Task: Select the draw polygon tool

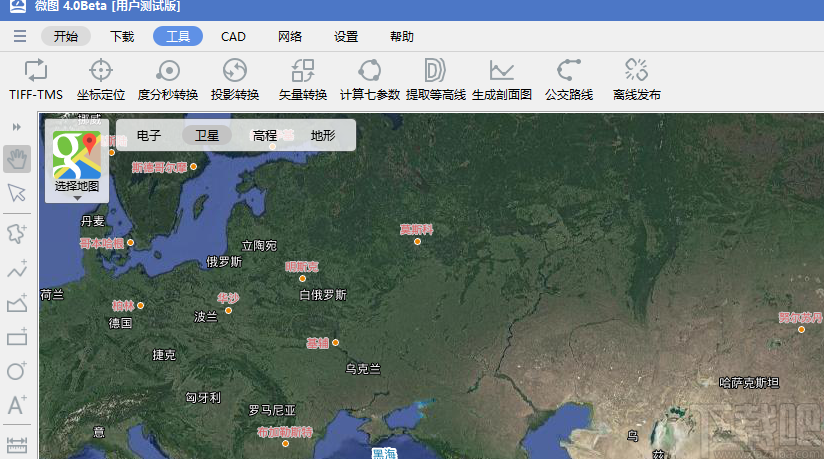Action: pos(17,303)
